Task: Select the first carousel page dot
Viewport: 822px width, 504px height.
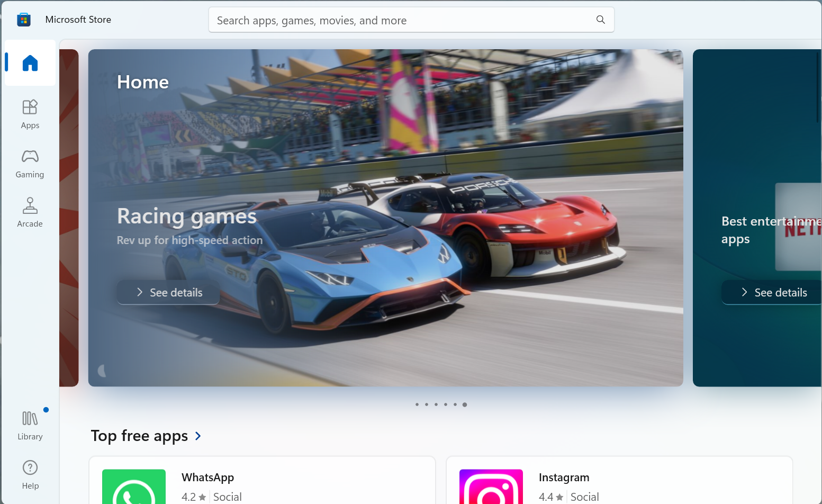Action: pyautogui.click(x=417, y=404)
